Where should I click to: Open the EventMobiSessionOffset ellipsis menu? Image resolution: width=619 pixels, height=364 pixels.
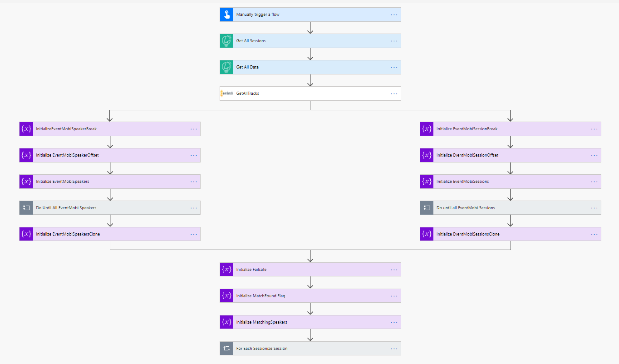[594, 155]
